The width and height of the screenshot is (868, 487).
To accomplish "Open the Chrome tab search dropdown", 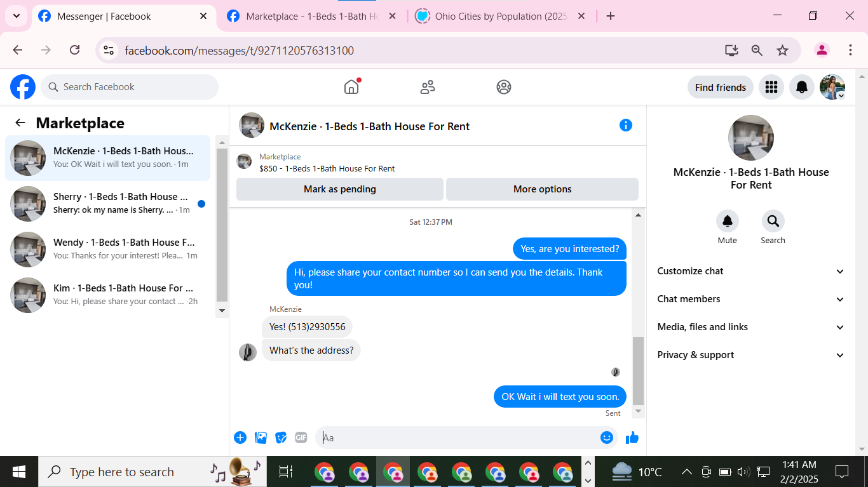I will click(x=16, y=16).
